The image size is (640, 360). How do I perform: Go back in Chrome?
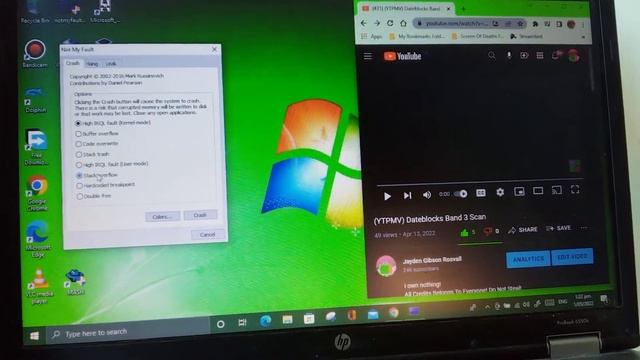point(364,24)
